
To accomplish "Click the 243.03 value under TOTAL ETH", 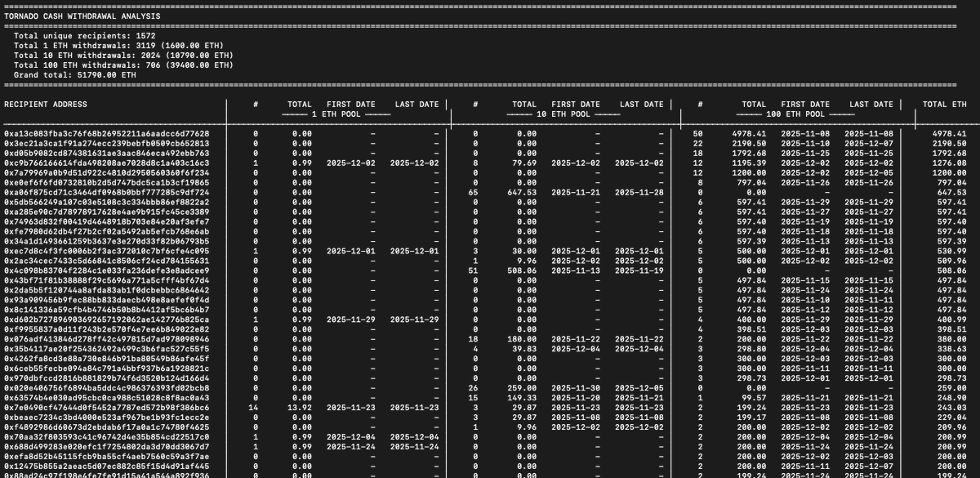I will click(952, 409).
